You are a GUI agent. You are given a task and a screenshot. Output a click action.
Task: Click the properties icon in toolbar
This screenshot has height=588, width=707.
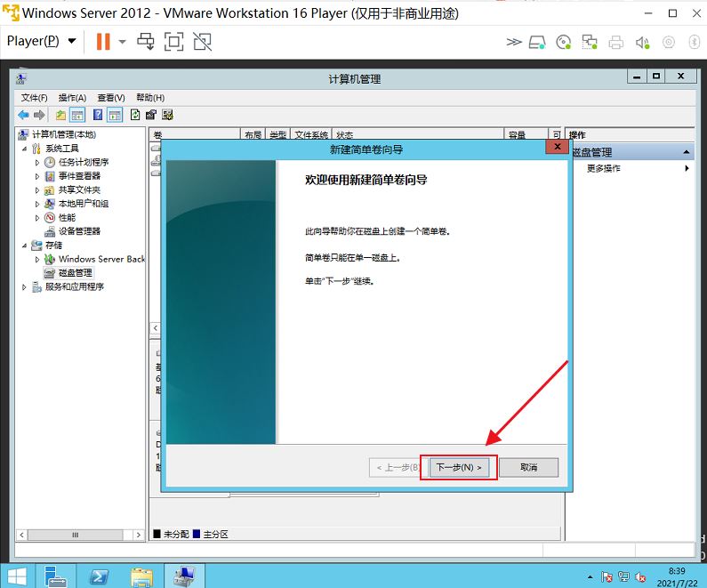point(151,115)
